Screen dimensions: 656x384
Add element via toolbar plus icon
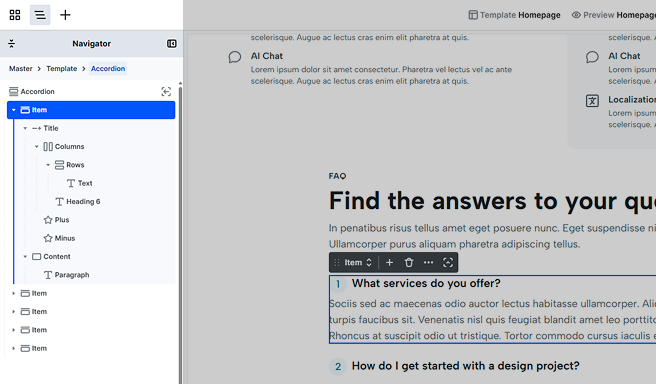(x=390, y=263)
